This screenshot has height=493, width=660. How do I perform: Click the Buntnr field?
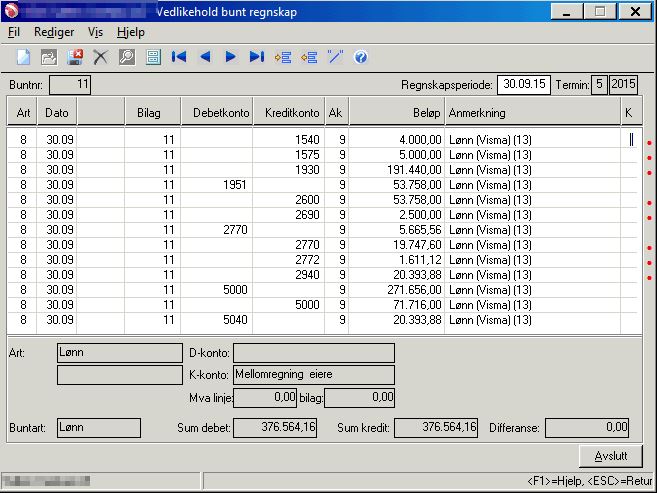(70, 85)
